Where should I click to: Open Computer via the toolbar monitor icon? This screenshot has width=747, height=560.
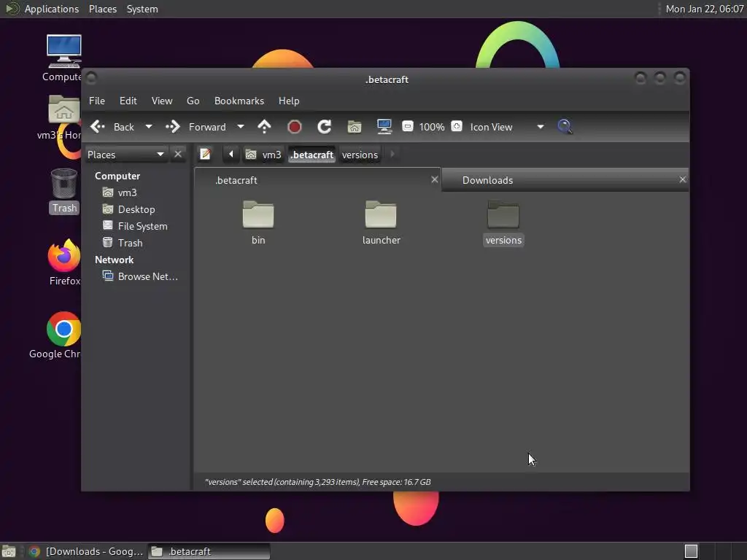pos(384,127)
